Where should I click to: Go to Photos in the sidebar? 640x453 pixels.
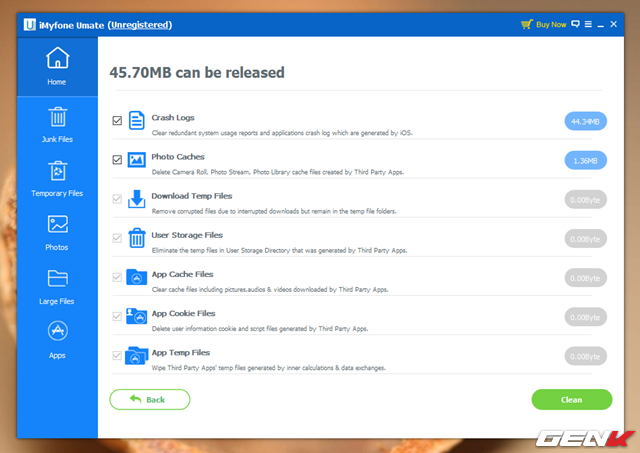(56, 231)
